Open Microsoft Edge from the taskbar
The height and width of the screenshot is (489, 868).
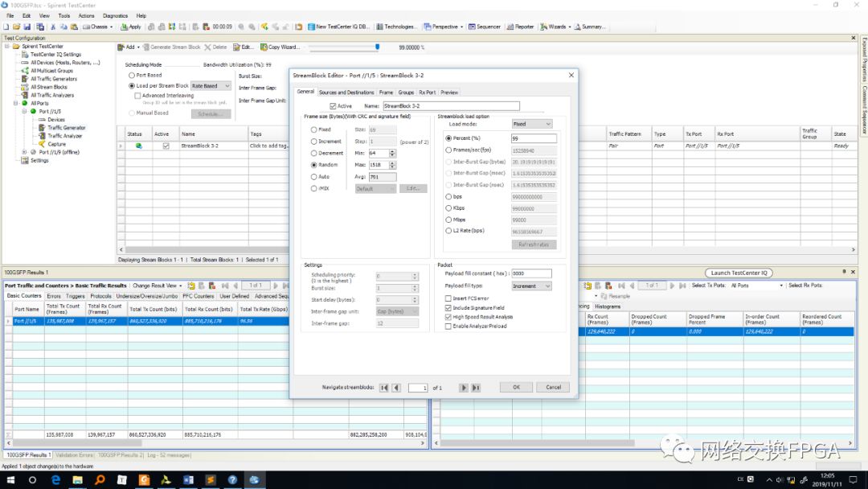pyautogui.click(x=56, y=479)
